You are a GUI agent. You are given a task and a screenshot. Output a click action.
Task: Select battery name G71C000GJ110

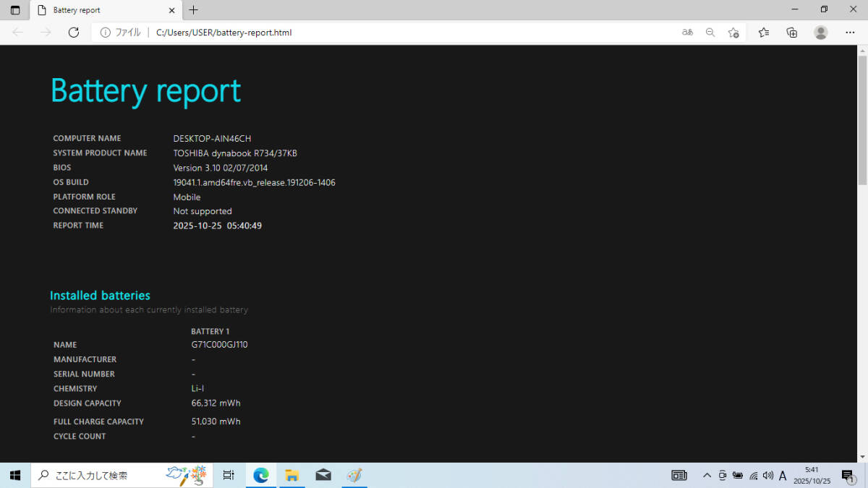(x=219, y=345)
